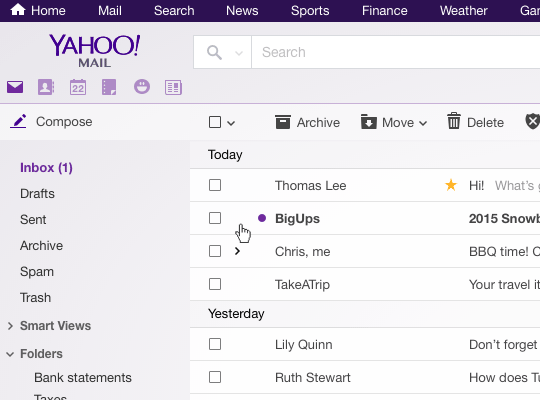Click the Delete trash can icon

454,121
